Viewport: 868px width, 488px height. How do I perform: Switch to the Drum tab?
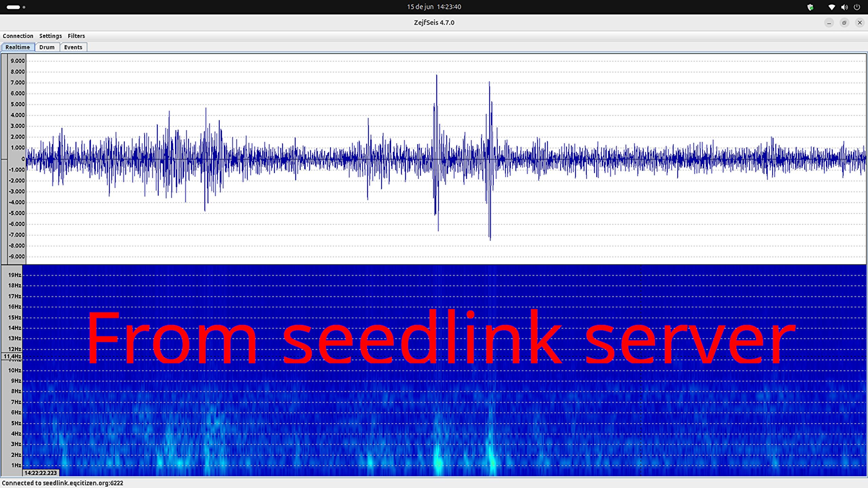click(x=47, y=47)
